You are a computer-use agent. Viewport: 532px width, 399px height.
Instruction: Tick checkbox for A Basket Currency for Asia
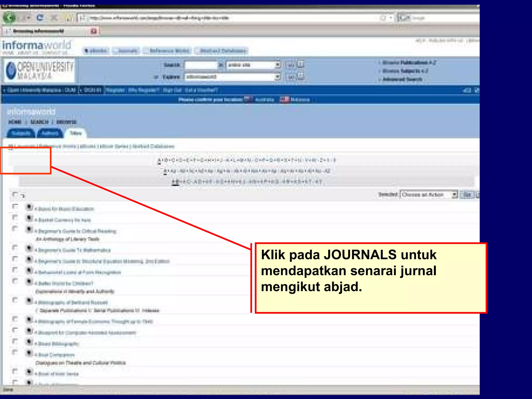(x=15, y=217)
